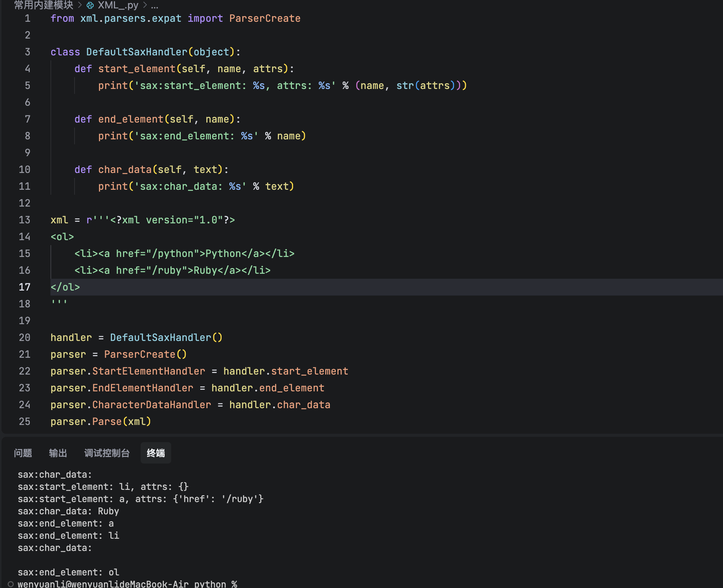Click the '</ol>' text on highlighted line 17
The image size is (723, 588).
(65, 287)
